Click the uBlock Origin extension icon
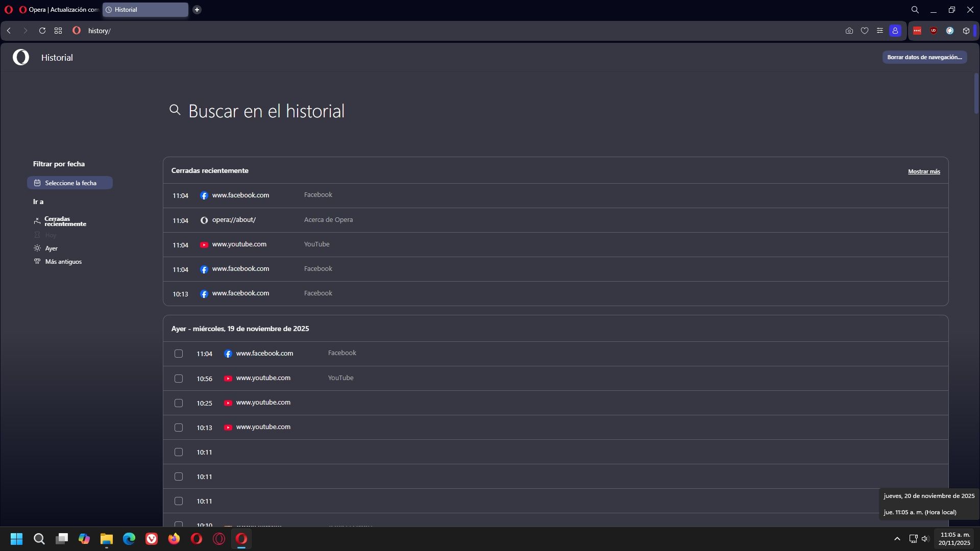This screenshot has width=980, height=551. pos(933,31)
